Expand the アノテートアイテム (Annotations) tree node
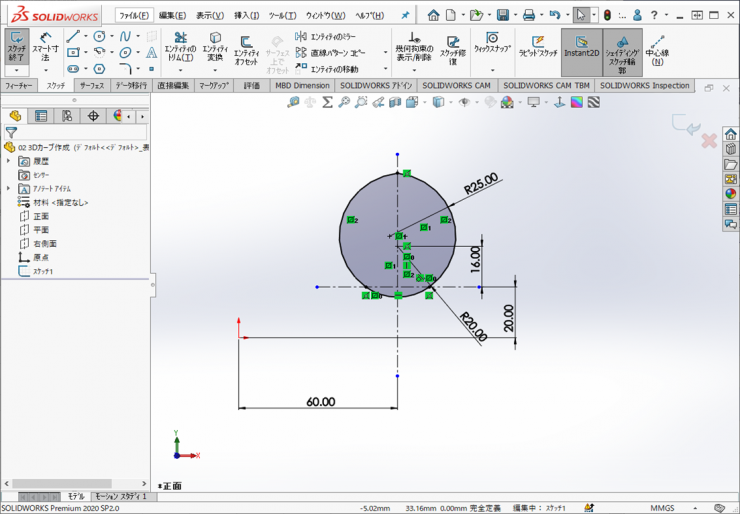This screenshot has height=514, width=740. coord(9,188)
